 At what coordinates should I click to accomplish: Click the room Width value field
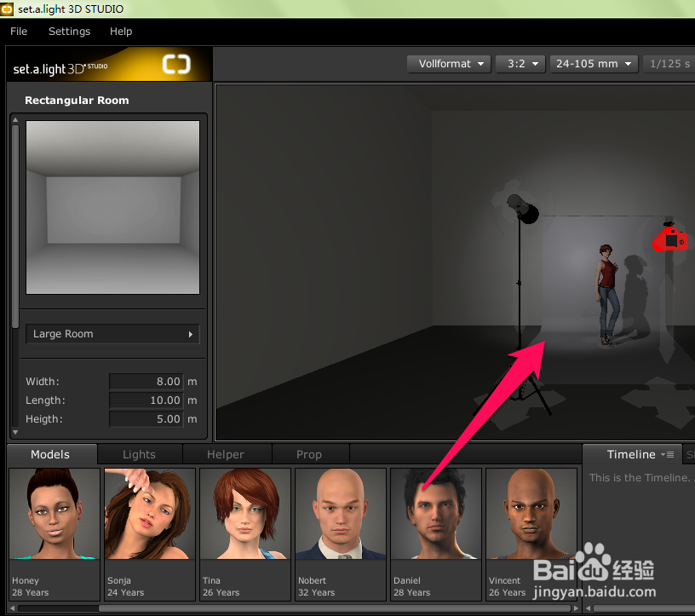146,382
